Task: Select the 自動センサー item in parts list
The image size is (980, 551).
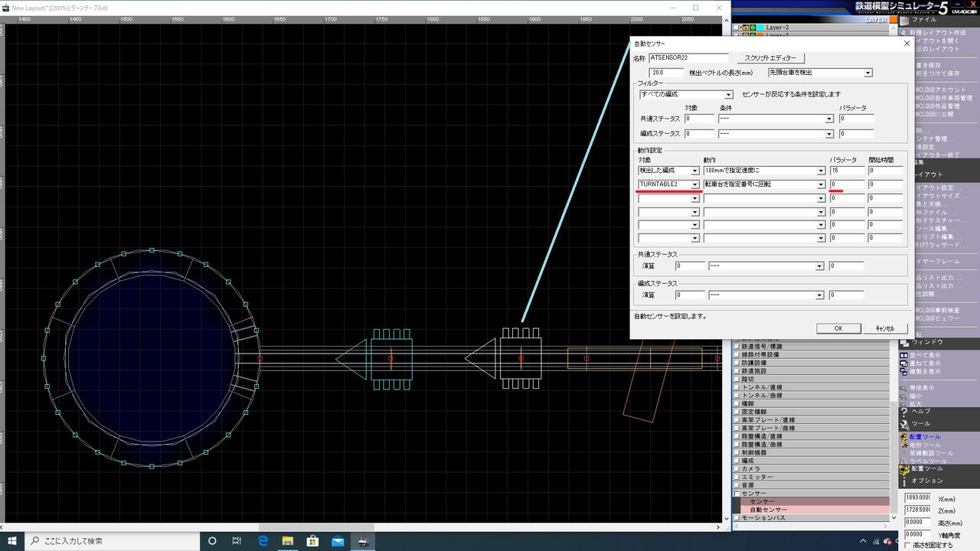Action: [815, 510]
